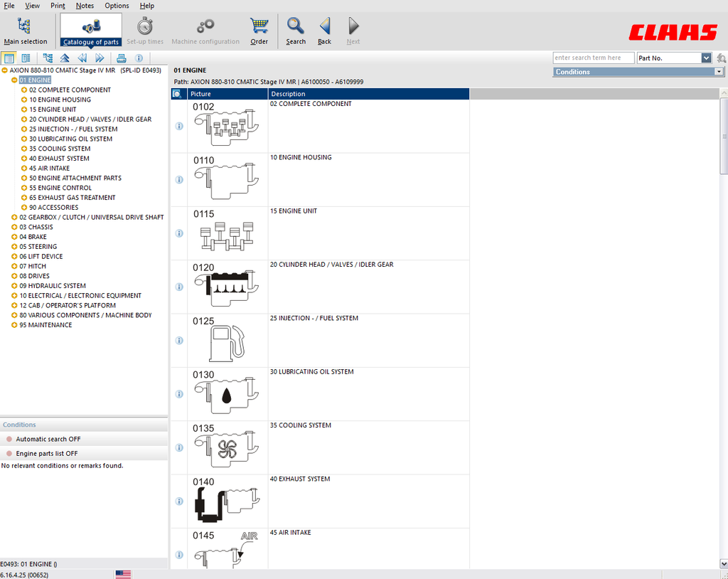Screen dimensions: 728x579
Task: Open the Print menu
Action: 58,6
